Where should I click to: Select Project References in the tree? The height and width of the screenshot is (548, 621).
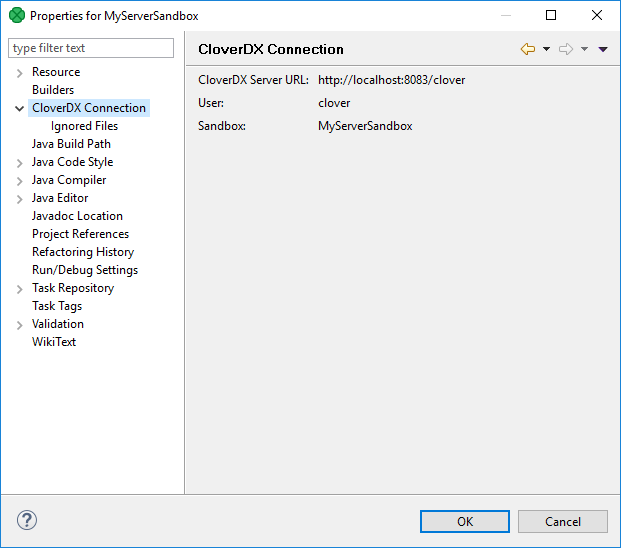click(x=80, y=234)
